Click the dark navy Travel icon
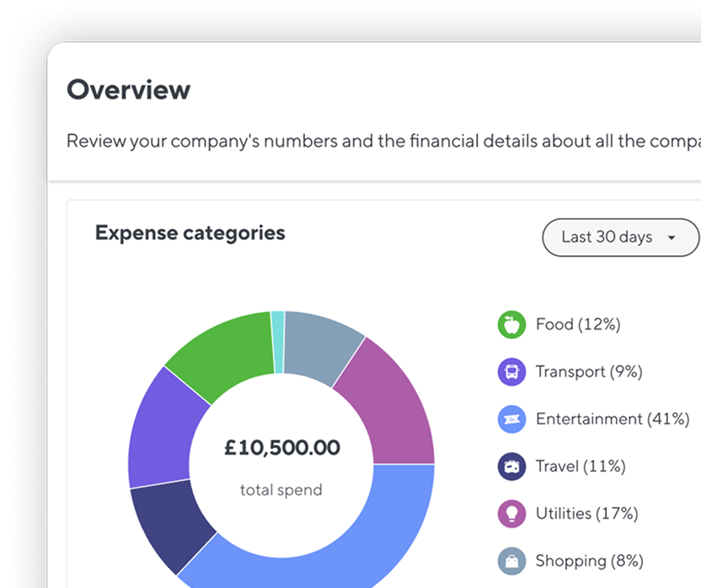The width and height of the screenshot is (701, 588). coord(511,467)
